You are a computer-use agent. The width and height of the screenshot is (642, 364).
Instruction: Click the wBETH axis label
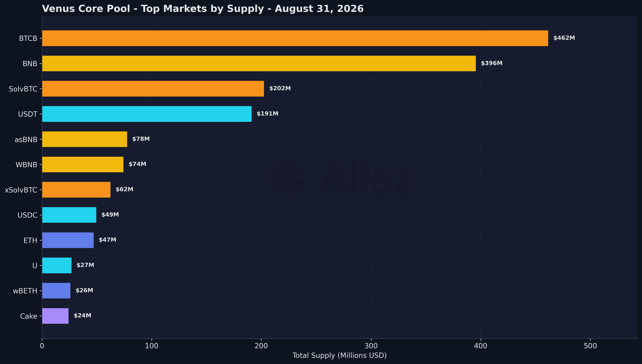(x=25, y=291)
